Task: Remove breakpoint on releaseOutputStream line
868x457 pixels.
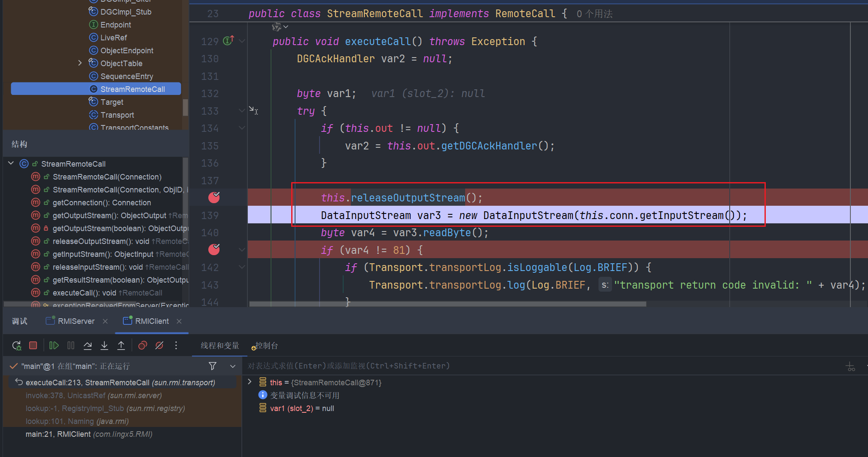Action: (214, 197)
